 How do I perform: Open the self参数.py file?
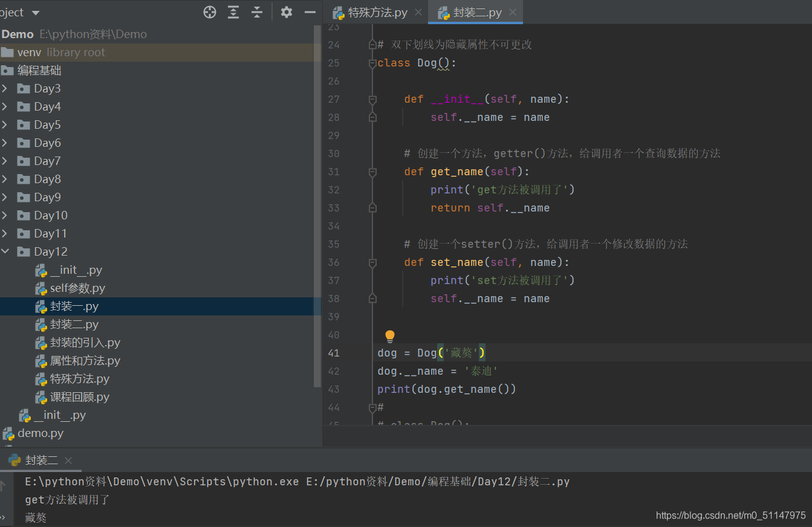point(77,288)
